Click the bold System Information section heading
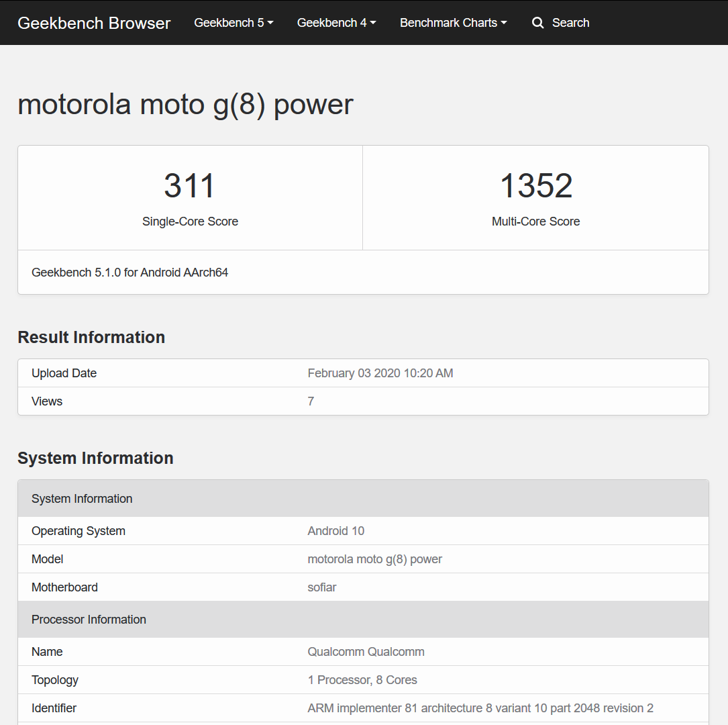Screen dimensions: 728x725 pyautogui.click(x=96, y=458)
